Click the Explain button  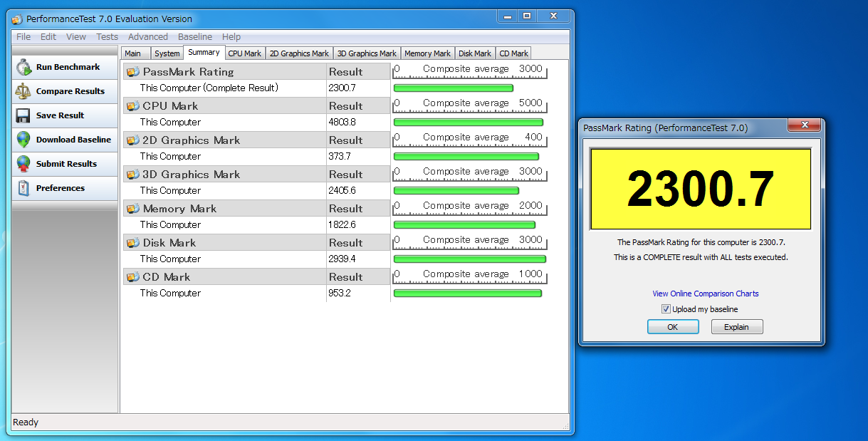point(737,327)
